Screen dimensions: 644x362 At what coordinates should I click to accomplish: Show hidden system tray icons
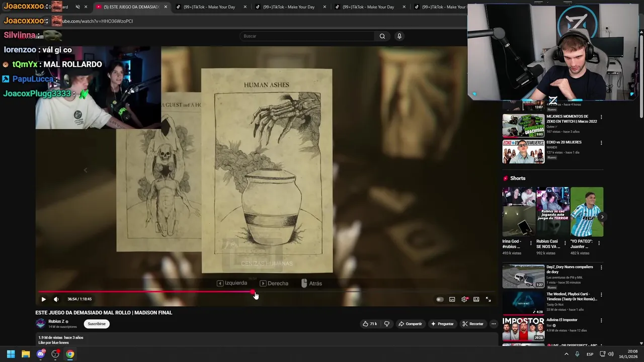coord(567,354)
